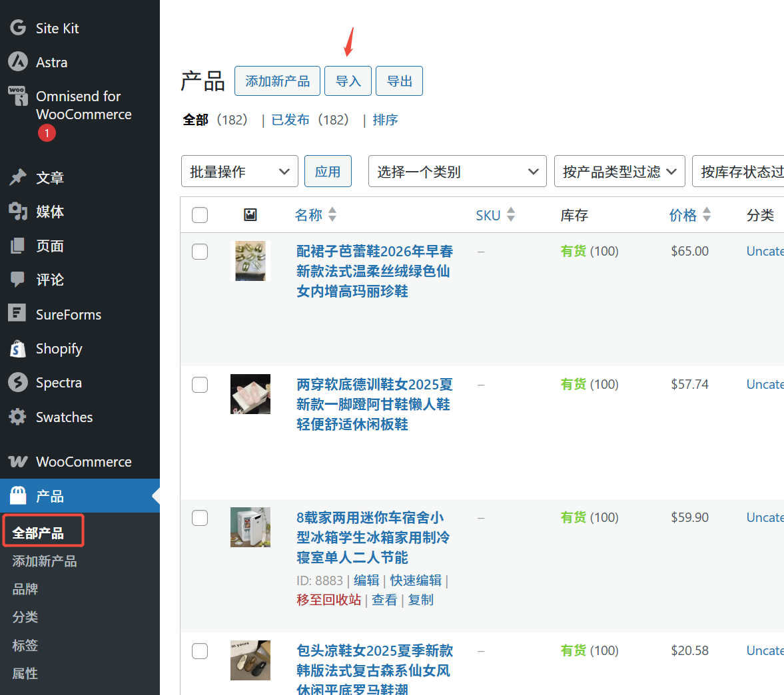The image size is (784, 695).
Task: Open the 分类 submenu item in the sidebar
Action: click(25, 617)
